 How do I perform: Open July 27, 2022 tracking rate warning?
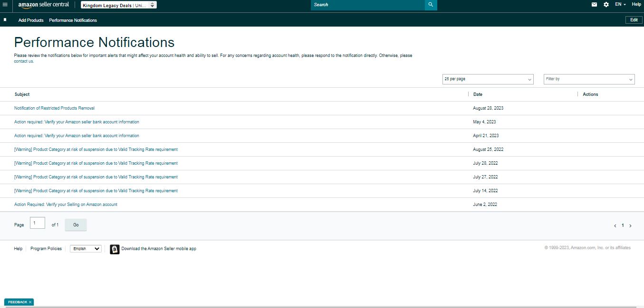click(96, 177)
